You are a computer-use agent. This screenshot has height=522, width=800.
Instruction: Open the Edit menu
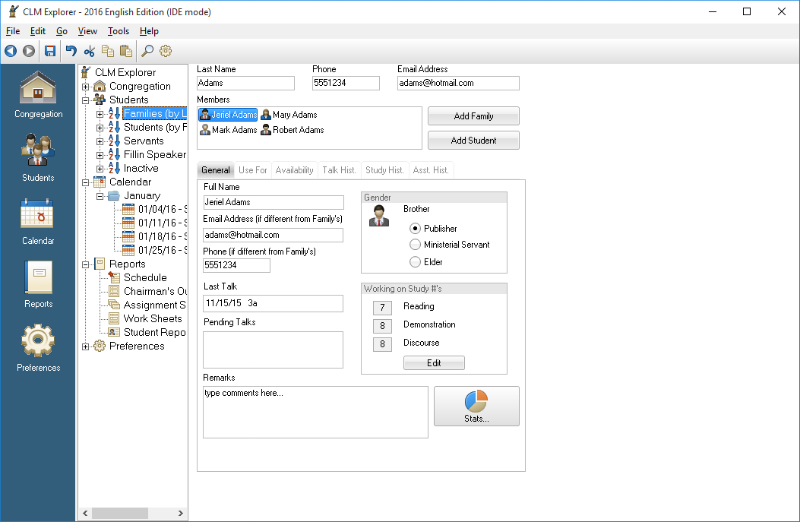[x=38, y=31]
